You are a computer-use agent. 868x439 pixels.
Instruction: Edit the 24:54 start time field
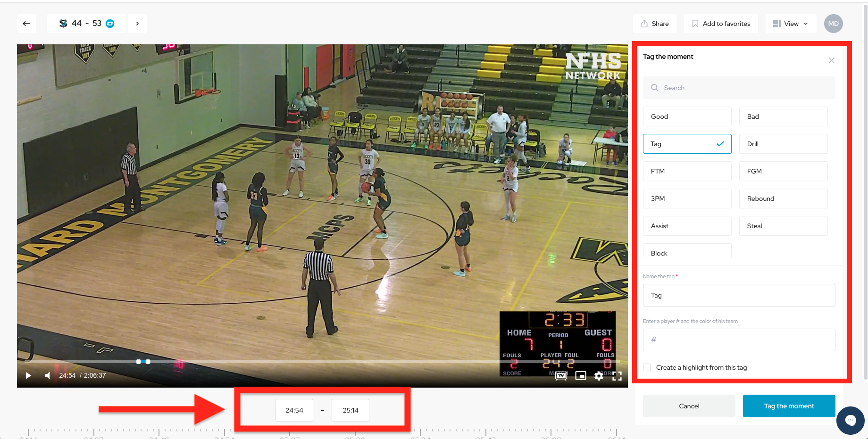pos(294,410)
